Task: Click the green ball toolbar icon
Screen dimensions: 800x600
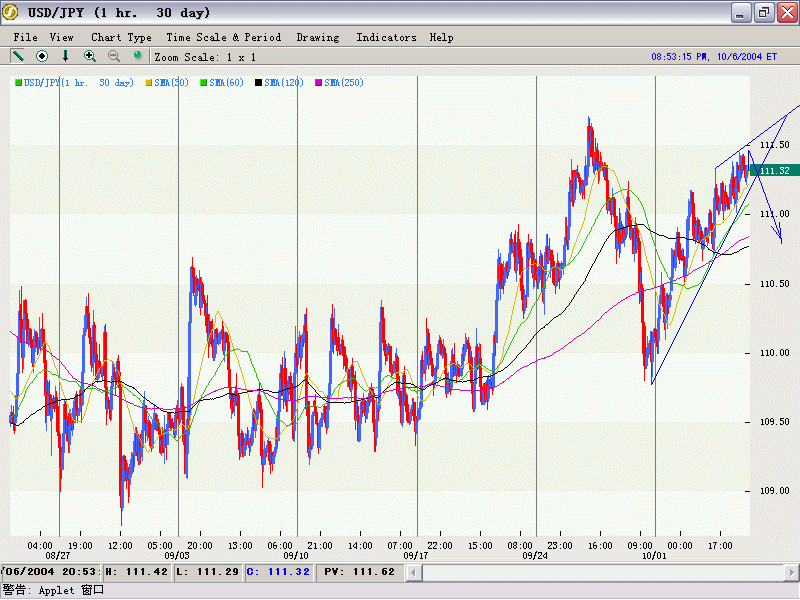Action: (x=138, y=56)
